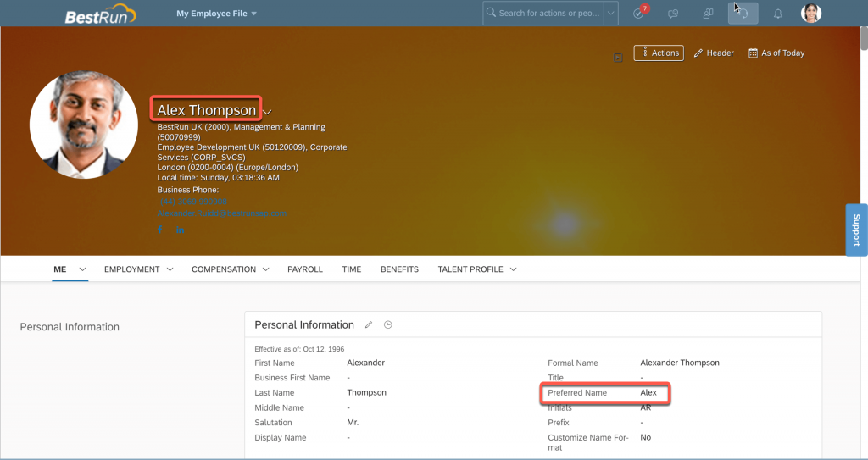Open the My Employee File dropdown menu
This screenshot has height=460, width=868.
click(x=216, y=14)
